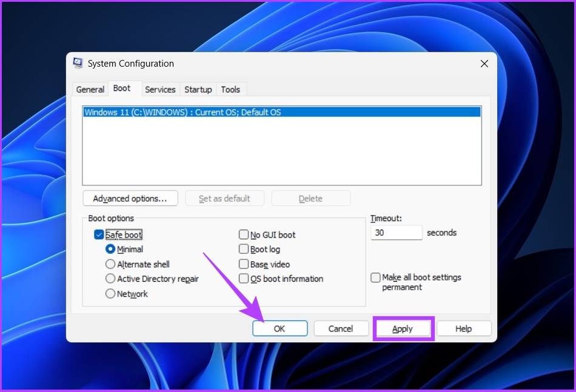Open the Tools tab
This screenshot has width=576, height=392.
tap(230, 90)
